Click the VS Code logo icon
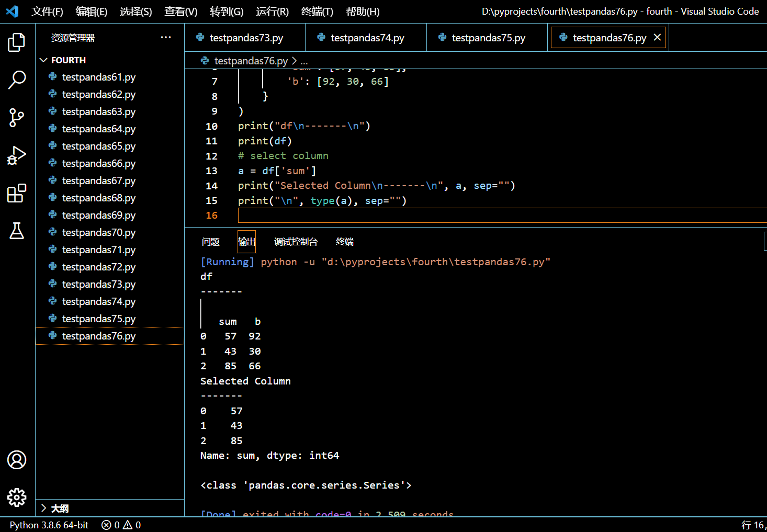767x532 pixels. pyautogui.click(x=12, y=11)
